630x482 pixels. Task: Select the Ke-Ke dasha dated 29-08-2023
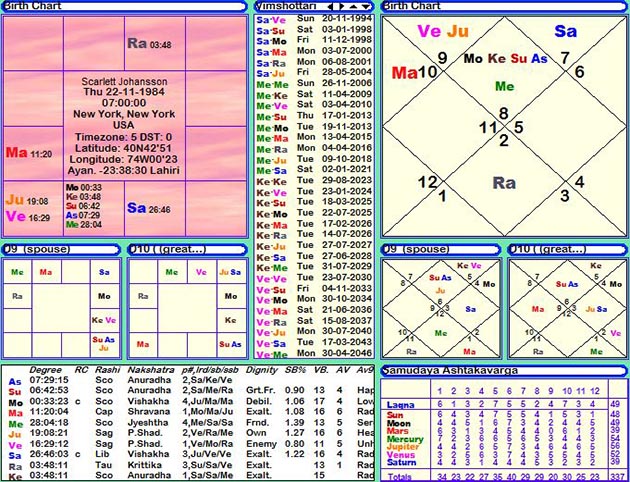pos(314,181)
